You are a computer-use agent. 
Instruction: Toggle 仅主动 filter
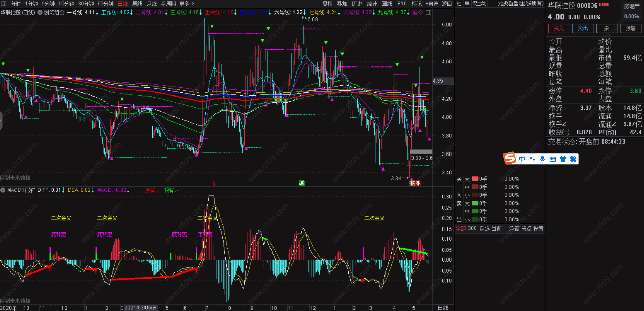click(479, 3)
